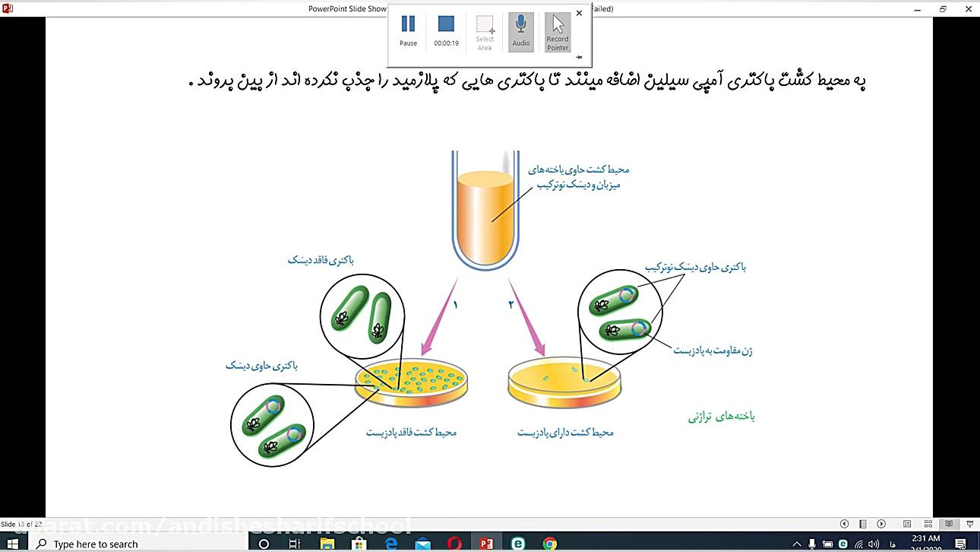Open the teal 'e' app beside Chrome
Screen dimensions: 980x552
518,544
